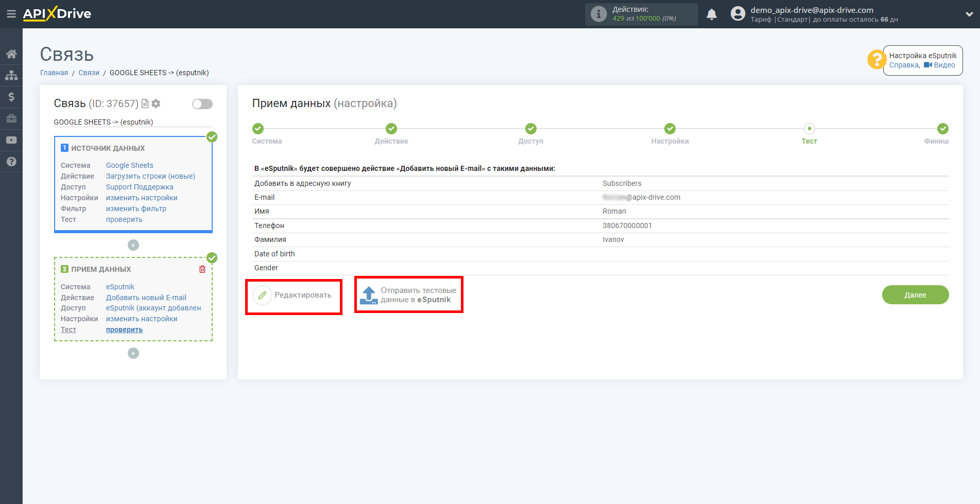
Task: Select the 380670000001 phone value
Action: [x=627, y=225]
